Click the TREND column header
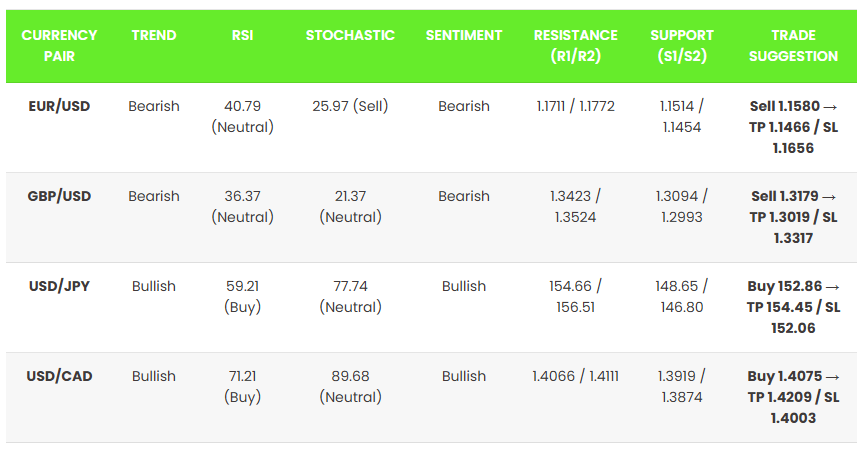The height and width of the screenshot is (450, 863). tap(154, 35)
